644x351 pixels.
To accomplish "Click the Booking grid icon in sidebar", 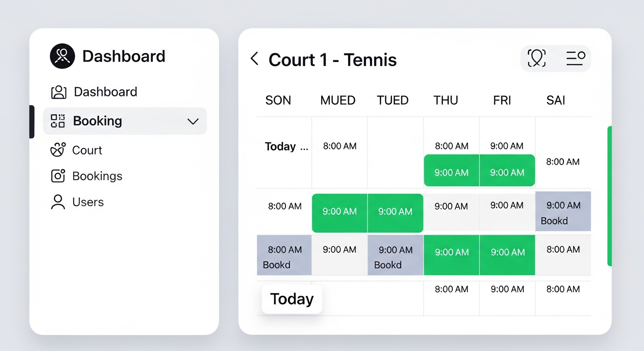I will pyautogui.click(x=58, y=121).
